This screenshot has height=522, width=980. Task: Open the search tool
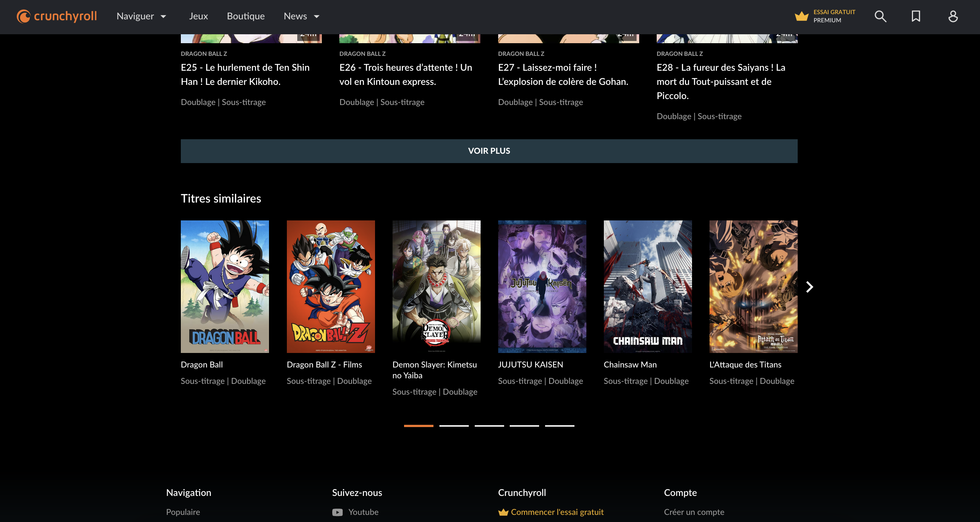click(x=880, y=16)
